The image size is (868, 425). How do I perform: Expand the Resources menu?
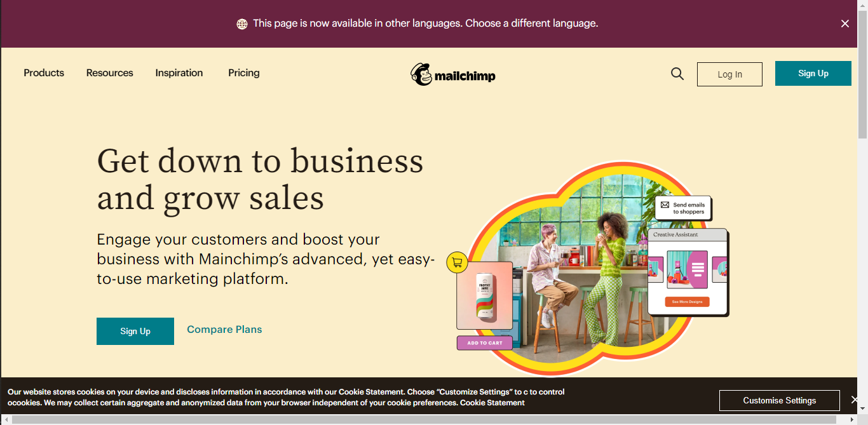110,73
